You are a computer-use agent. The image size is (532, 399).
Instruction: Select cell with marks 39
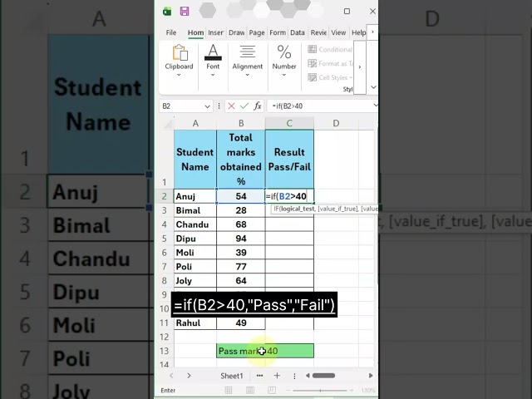(241, 253)
